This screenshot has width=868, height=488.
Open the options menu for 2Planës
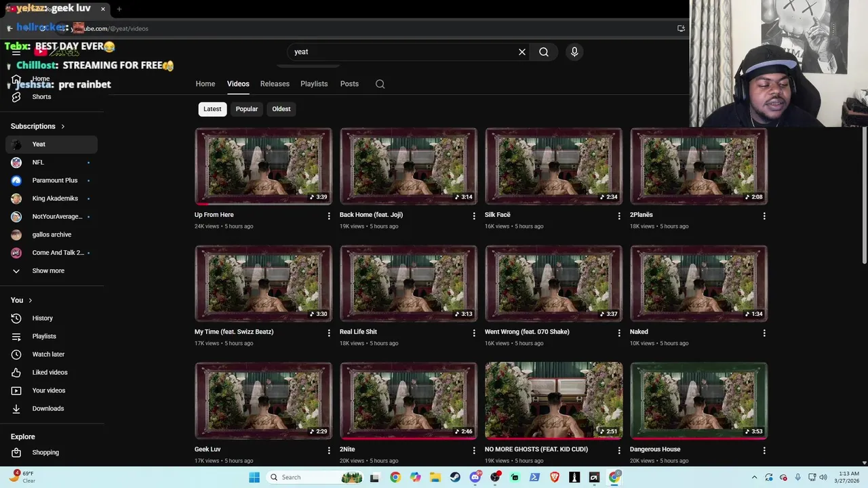coord(764,216)
